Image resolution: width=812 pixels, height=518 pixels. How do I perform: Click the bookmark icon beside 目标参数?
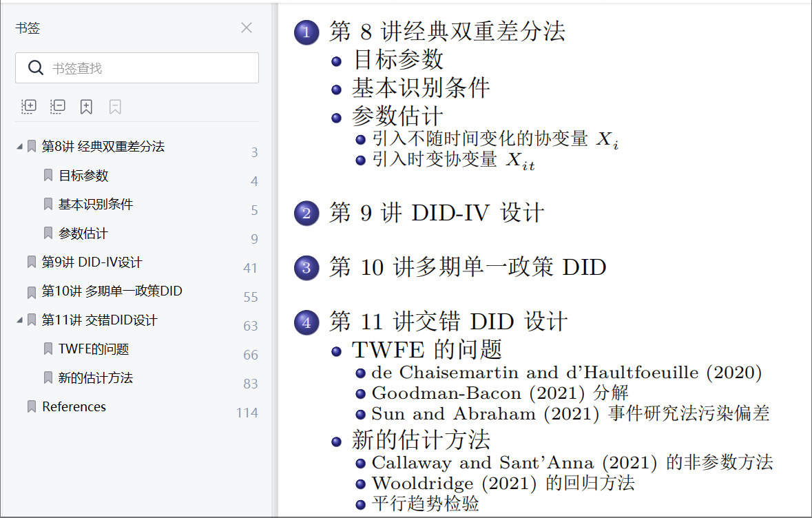(48, 176)
